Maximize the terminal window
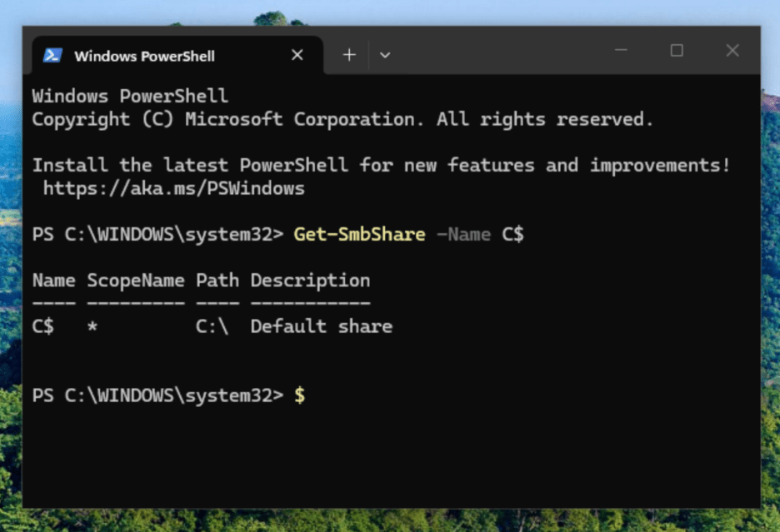Screen dimensions: 780x532 [x=676, y=50]
